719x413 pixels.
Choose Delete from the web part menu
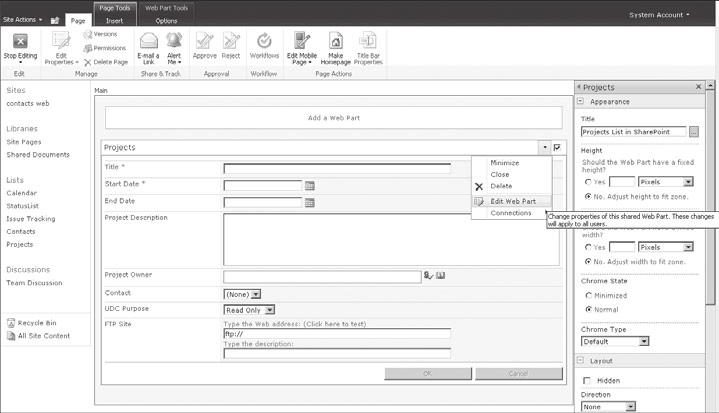pos(501,186)
